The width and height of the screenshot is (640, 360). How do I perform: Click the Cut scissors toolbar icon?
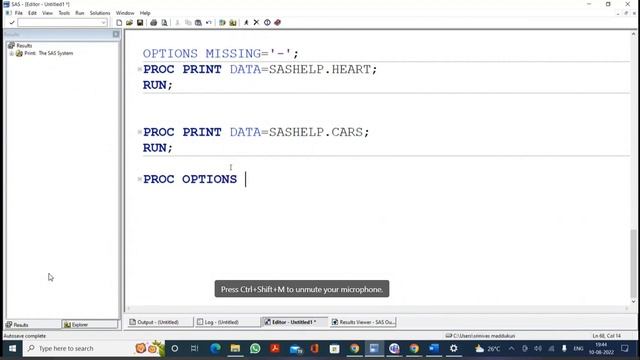click(178, 22)
